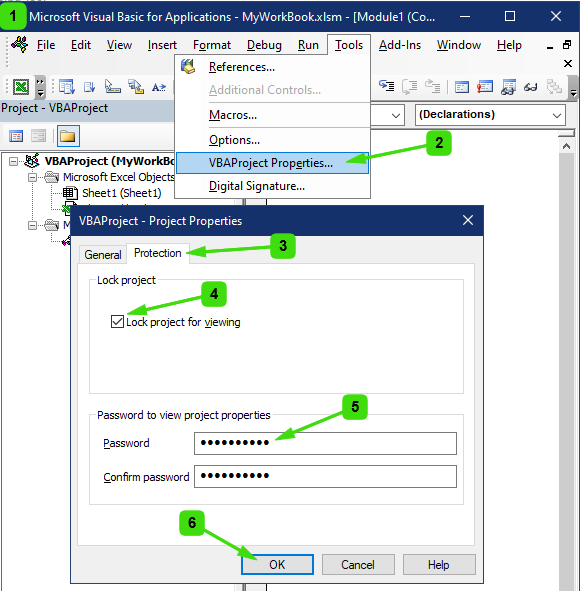
Task: Click the code window scroll up arrow
Action: (x=566, y=146)
